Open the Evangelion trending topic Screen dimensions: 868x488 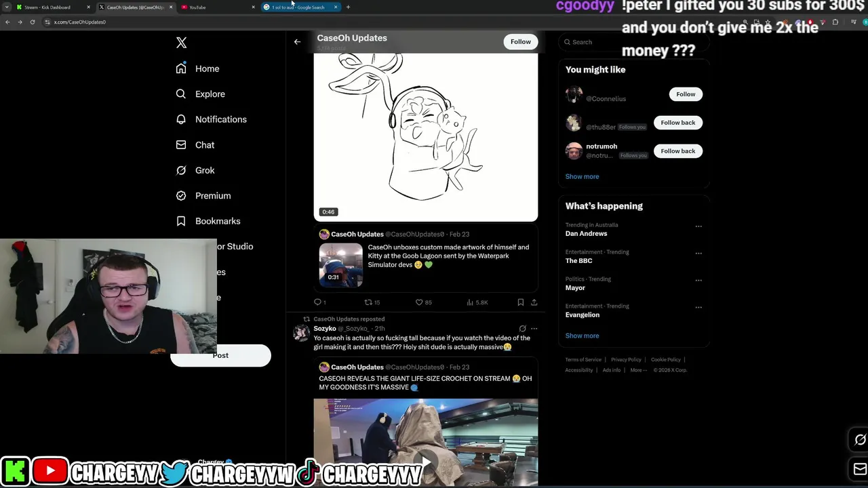(582, 315)
